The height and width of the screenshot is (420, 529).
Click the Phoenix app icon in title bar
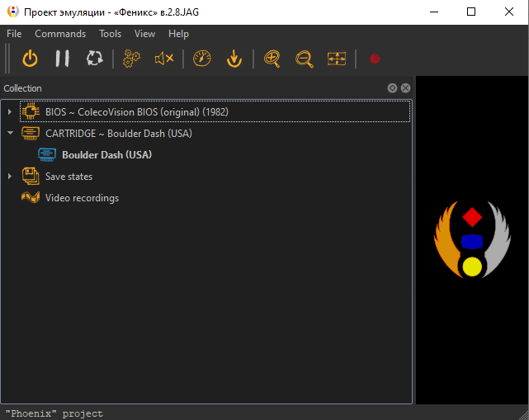click(13, 12)
